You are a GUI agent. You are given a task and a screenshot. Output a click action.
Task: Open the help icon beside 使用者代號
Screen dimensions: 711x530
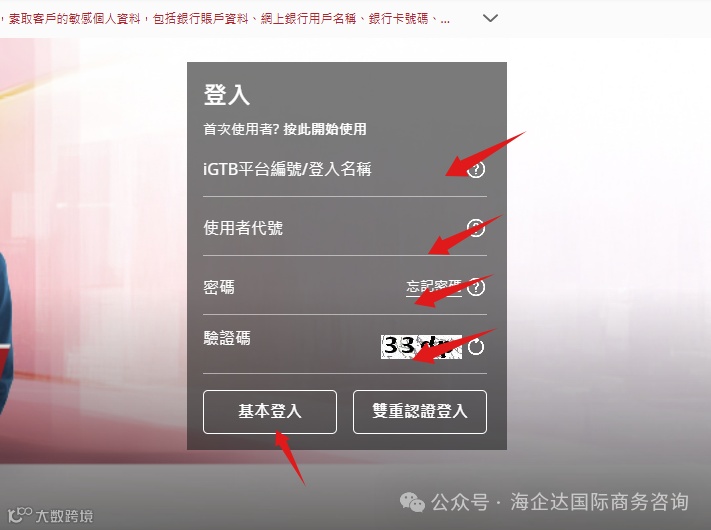tap(476, 228)
